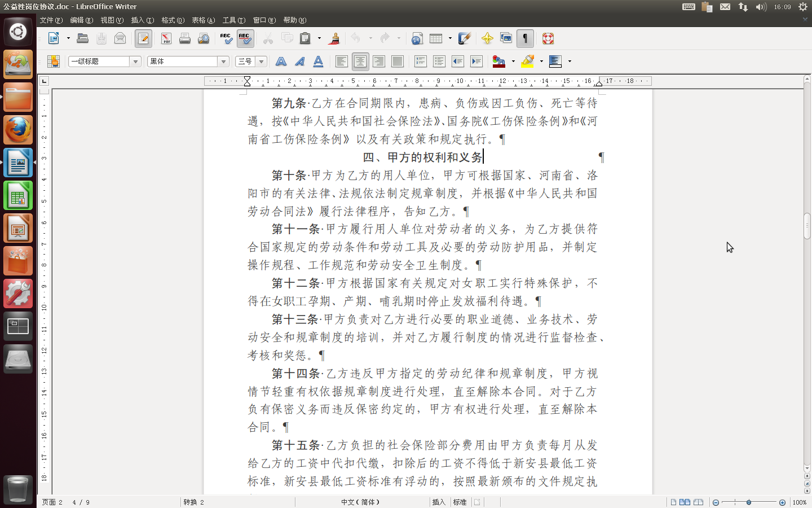Click the document modified indicator in status bar
This screenshot has width=812, height=508.
(x=477, y=502)
